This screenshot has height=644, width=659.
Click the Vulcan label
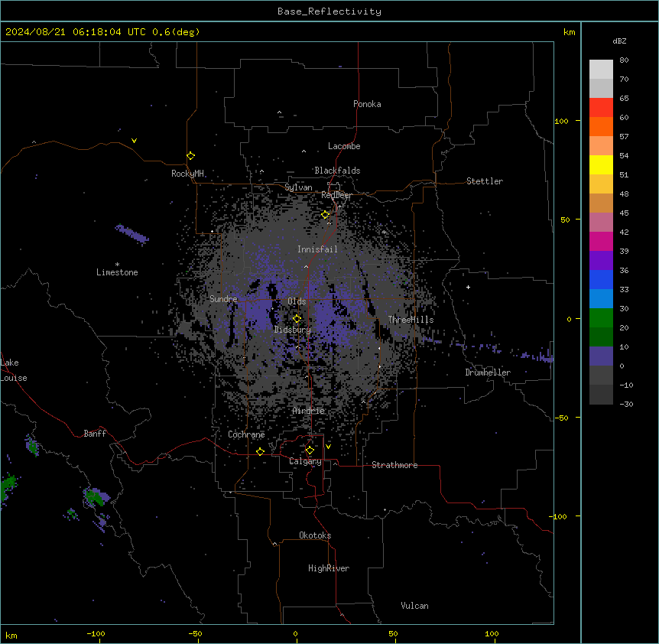click(414, 606)
